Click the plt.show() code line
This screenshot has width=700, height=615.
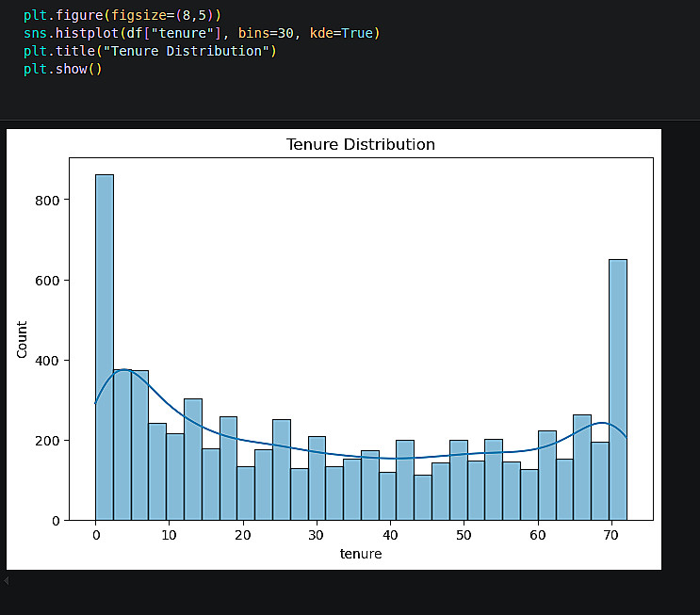coord(62,70)
